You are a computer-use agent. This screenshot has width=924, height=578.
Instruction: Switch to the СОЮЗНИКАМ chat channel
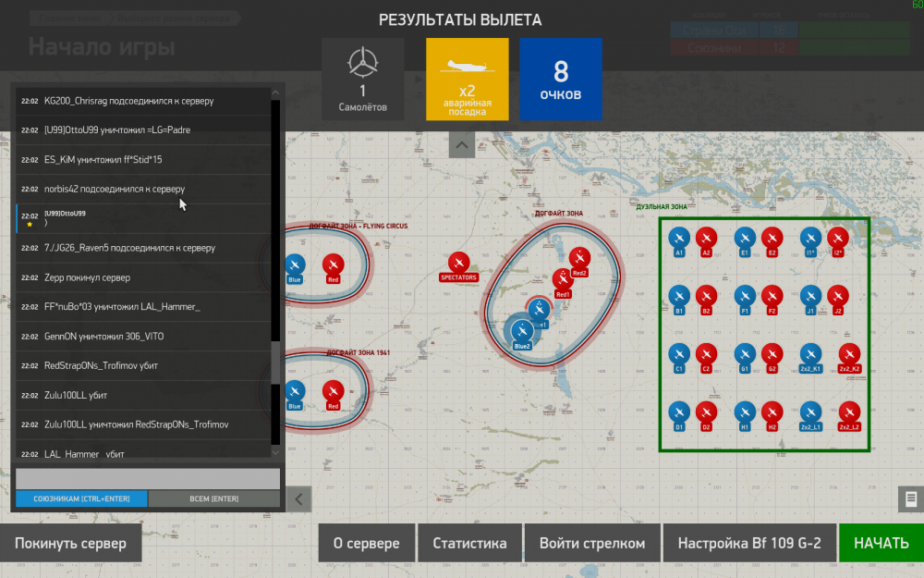pyautogui.click(x=80, y=498)
